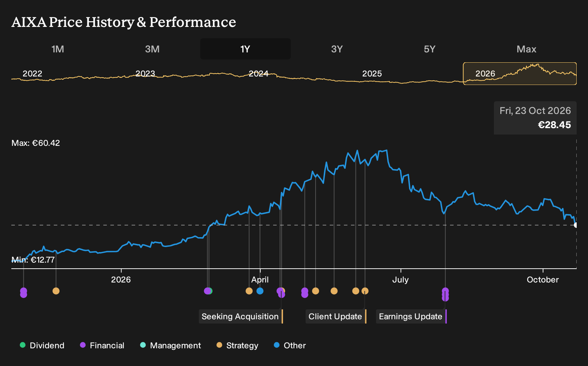Switch to the 3M range tab

pyautogui.click(x=152, y=49)
